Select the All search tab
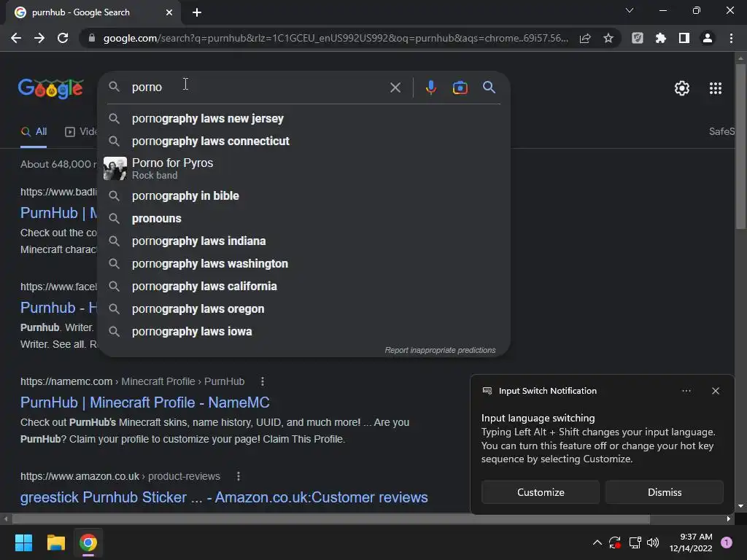Image resolution: width=747 pixels, height=560 pixels. (x=34, y=132)
